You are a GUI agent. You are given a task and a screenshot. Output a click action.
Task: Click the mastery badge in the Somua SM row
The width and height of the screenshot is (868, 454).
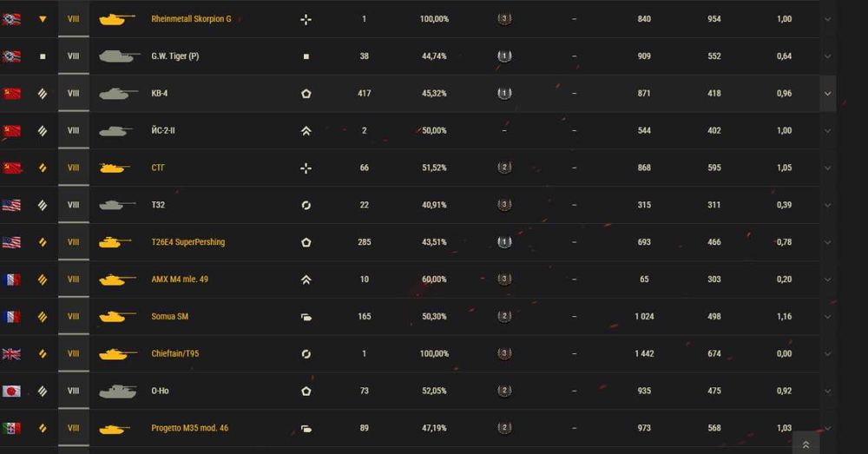pos(504,317)
